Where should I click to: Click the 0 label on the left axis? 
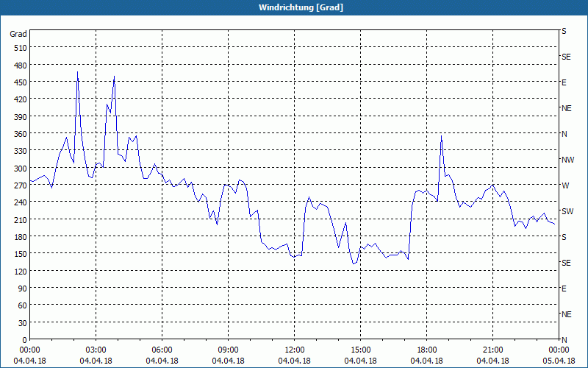tap(25, 340)
